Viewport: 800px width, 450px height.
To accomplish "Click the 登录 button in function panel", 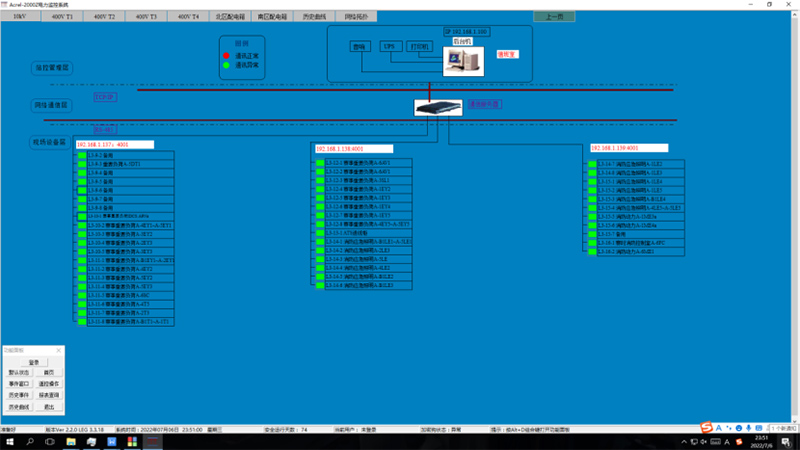I will point(33,362).
